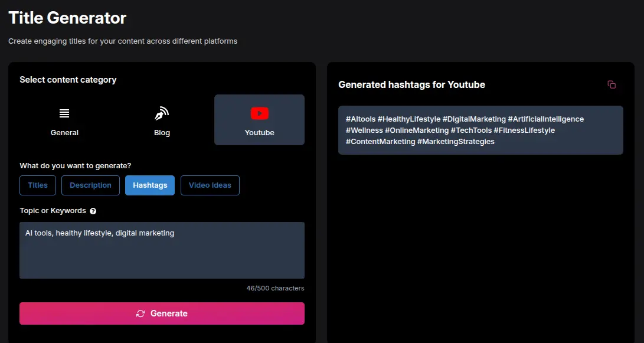644x343 pixels.
Task: Click the General list icon
Action: coord(64,114)
